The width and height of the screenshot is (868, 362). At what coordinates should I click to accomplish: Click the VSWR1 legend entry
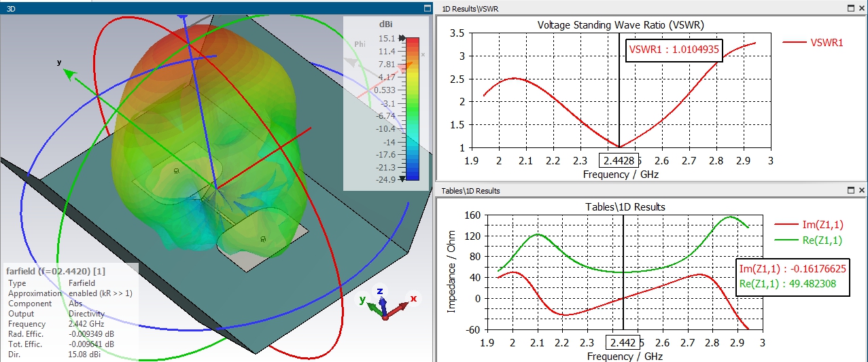point(813,42)
